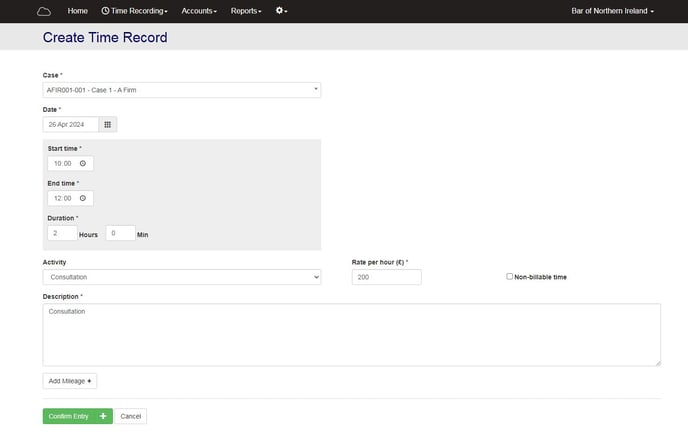
Task: Click the clock icon in End time
Action: (x=83, y=198)
